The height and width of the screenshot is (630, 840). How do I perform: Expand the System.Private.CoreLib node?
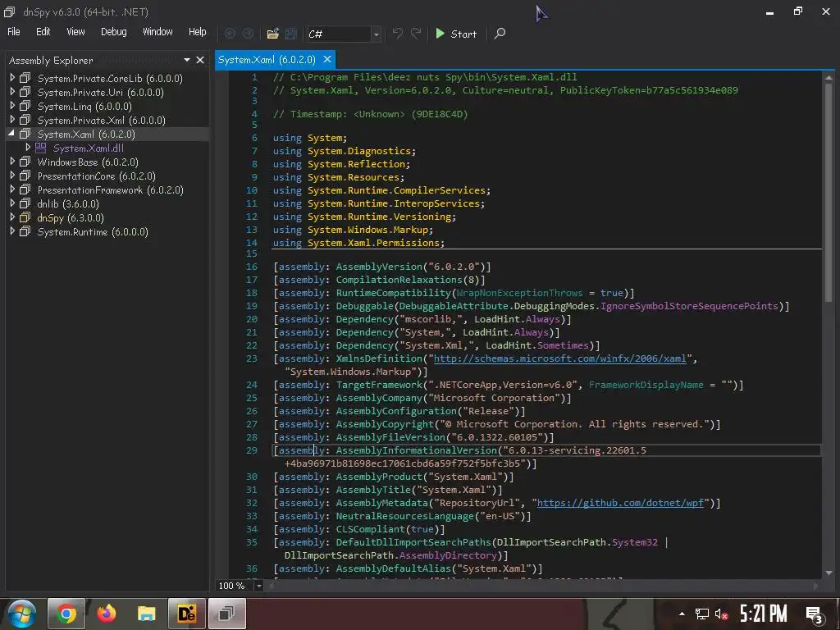pyautogui.click(x=12, y=78)
